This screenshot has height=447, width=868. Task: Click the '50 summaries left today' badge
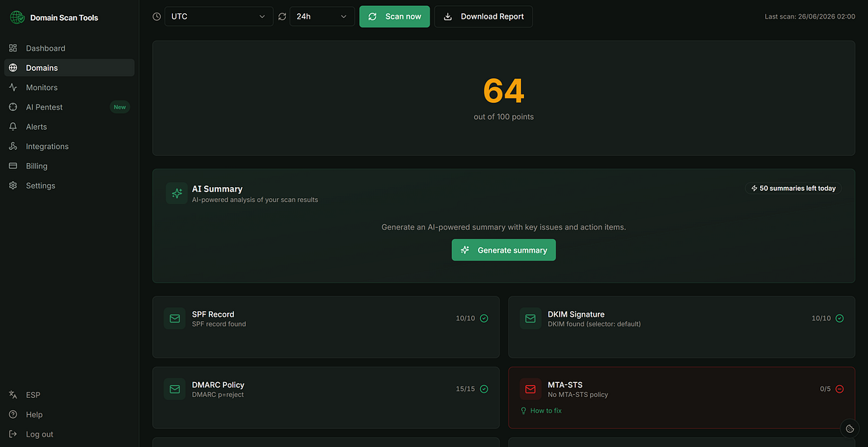pyautogui.click(x=794, y=188)
